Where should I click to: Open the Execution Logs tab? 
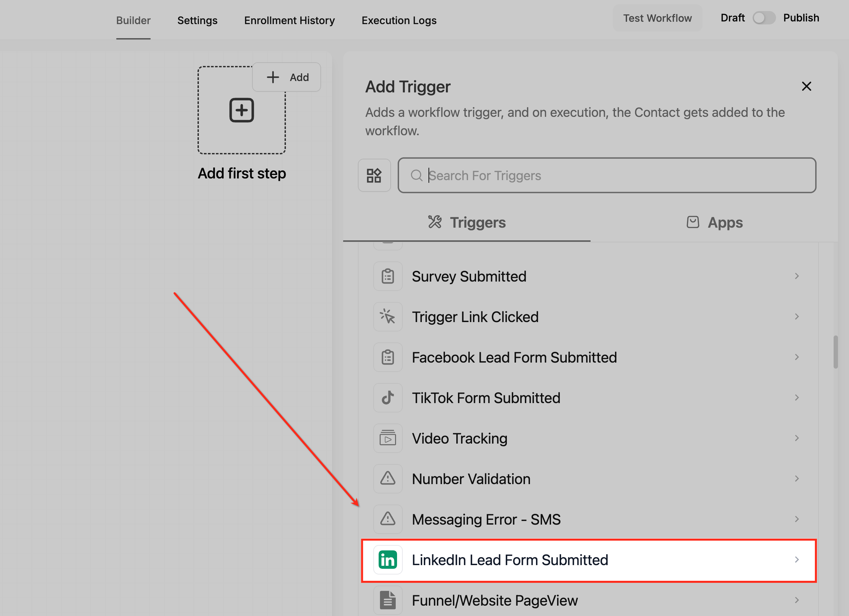pyautogui.click(x=399, y=20)
